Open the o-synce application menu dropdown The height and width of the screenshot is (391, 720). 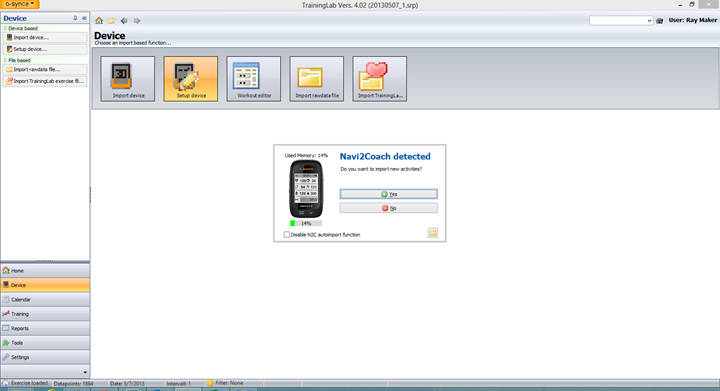[20, 4]
